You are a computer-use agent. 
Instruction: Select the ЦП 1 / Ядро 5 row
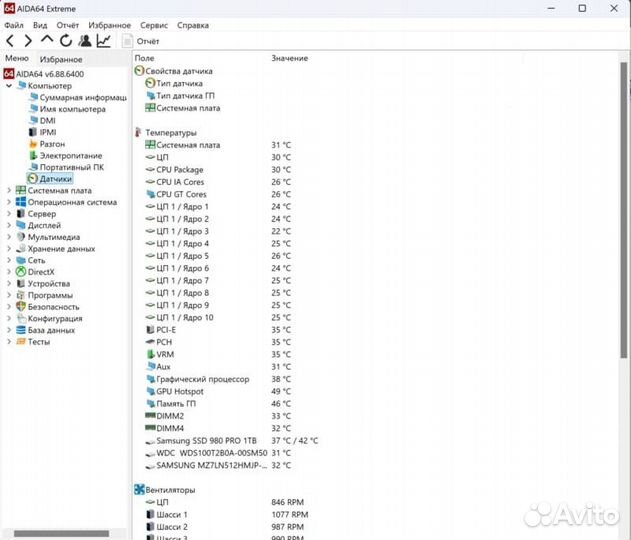point(218,256)
